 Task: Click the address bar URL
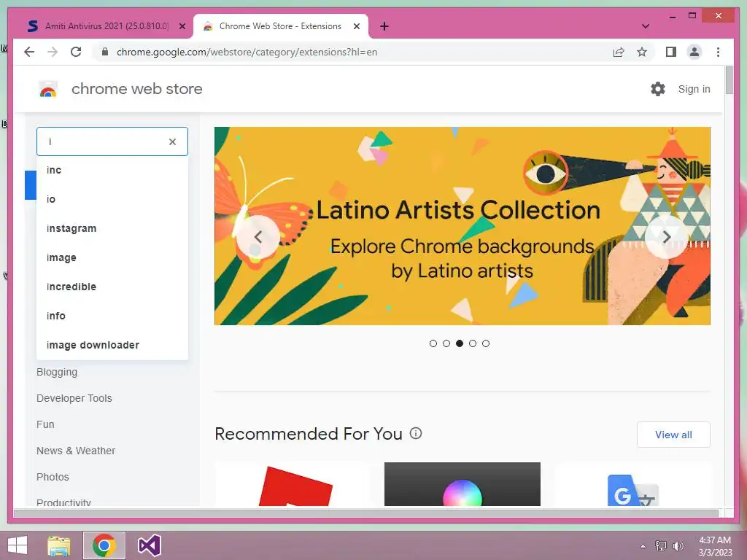point(247,52)
